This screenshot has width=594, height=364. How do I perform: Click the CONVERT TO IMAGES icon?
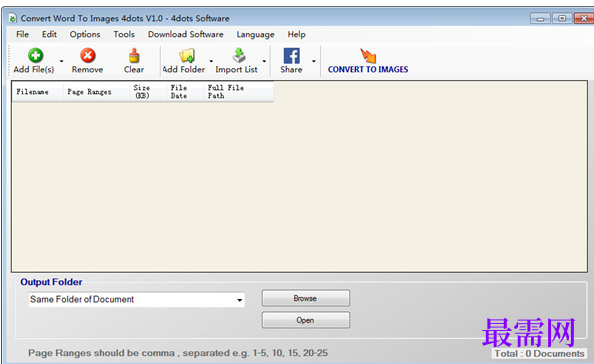tap(368, 55)
